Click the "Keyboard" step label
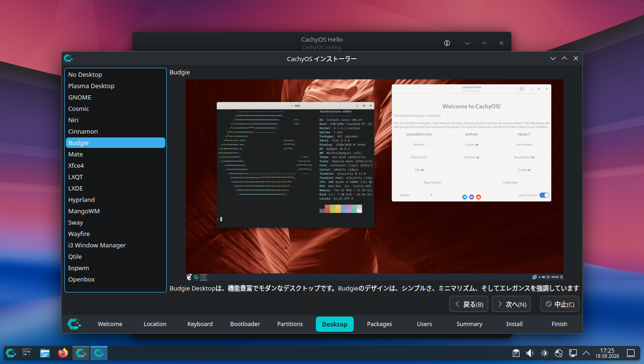 [200, 324]
